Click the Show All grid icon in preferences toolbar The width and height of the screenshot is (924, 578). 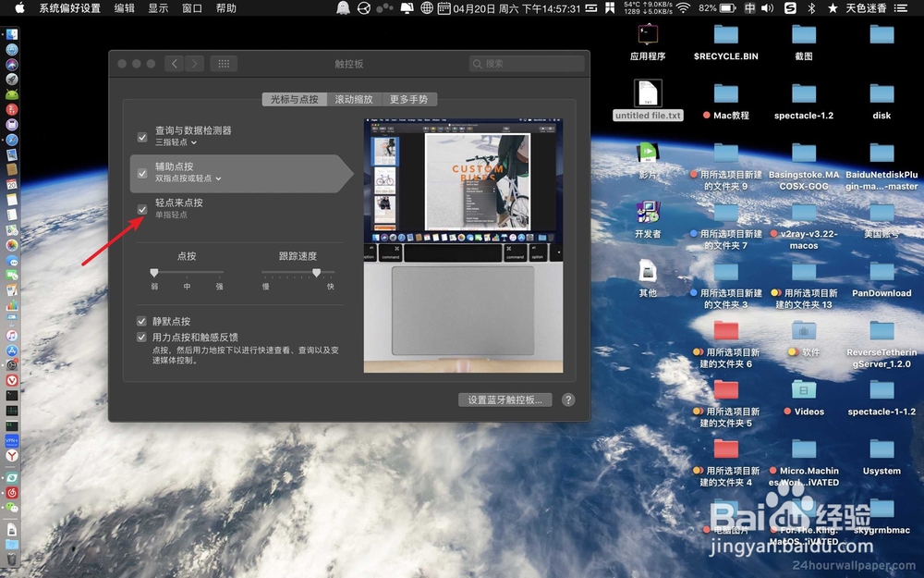point(222,63)
